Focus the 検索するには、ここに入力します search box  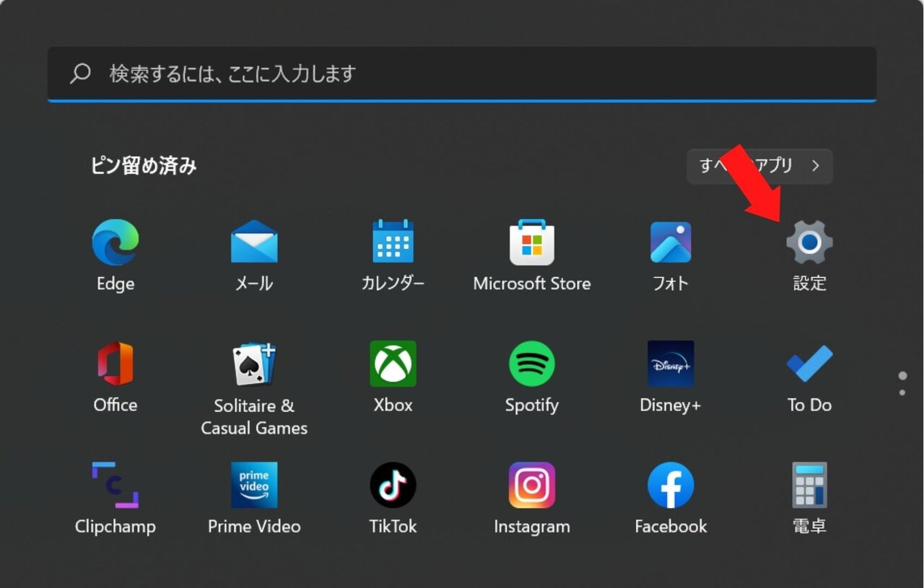click(x=462, y=74)
